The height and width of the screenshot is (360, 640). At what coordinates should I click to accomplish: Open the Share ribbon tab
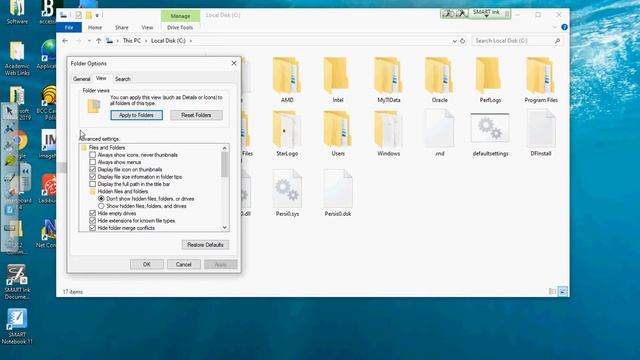click(122, 27)
